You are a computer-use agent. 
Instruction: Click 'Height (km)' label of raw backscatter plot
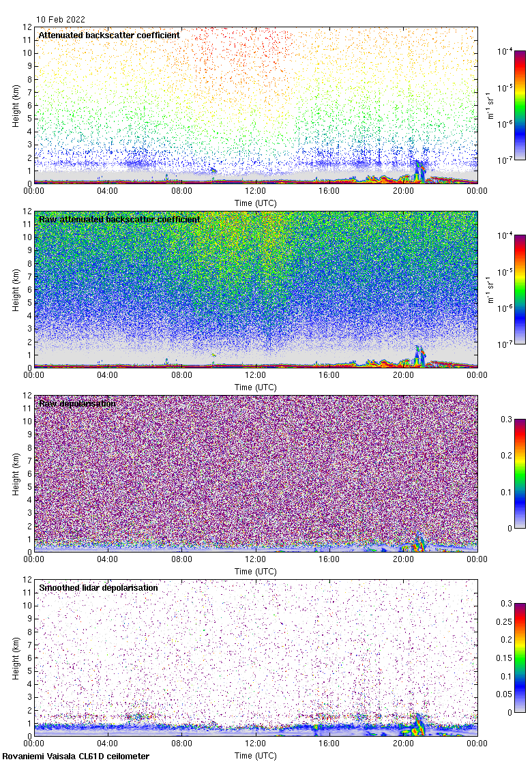click(x=16, y=290)
